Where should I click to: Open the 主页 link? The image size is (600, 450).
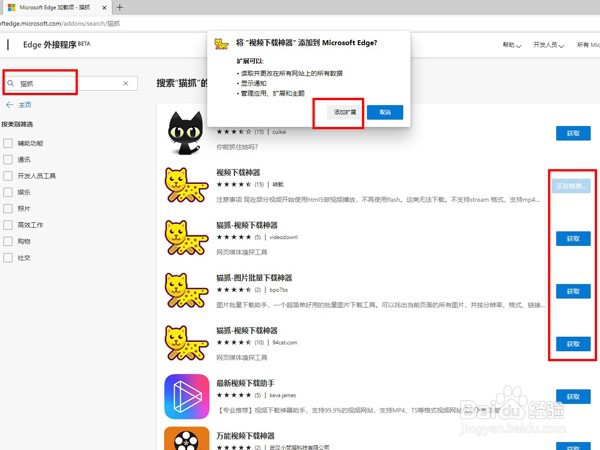click(x=25, y=105)
